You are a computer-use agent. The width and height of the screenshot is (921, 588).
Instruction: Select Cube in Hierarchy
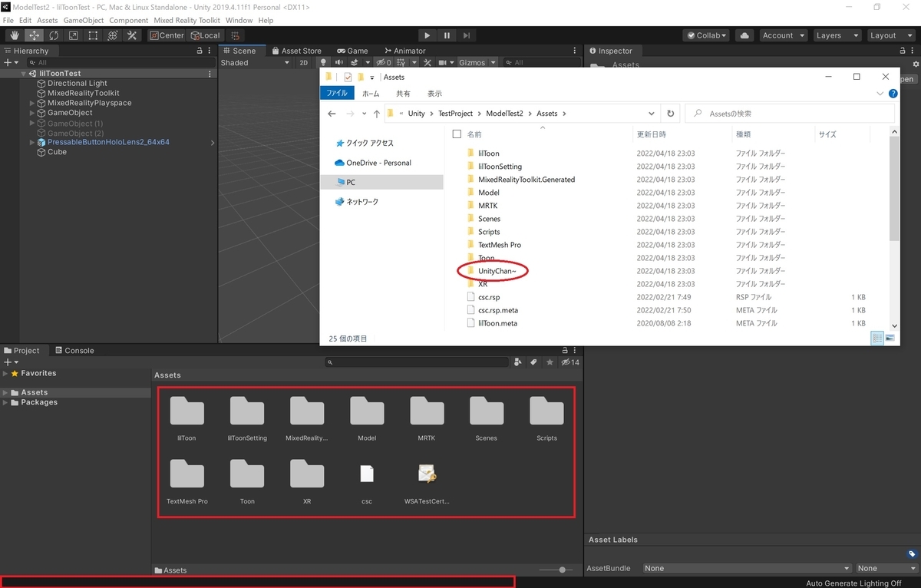pos(57,152)
